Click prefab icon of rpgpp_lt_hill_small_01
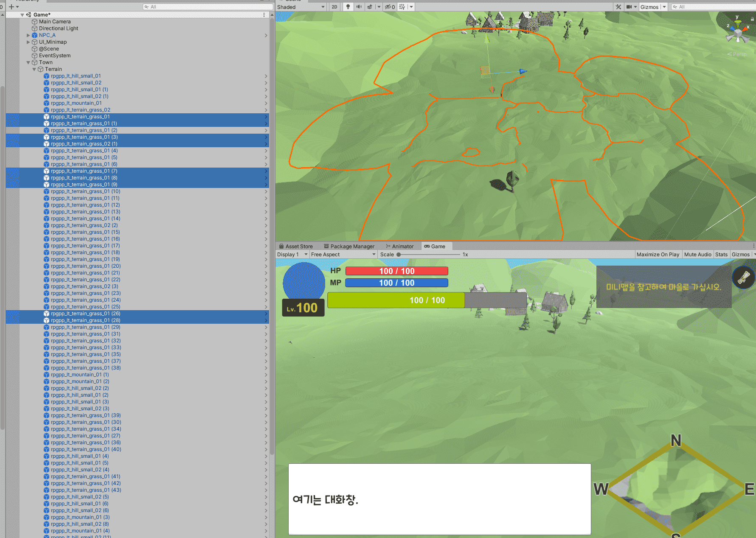756x538 pixels. tap(47, 76)
